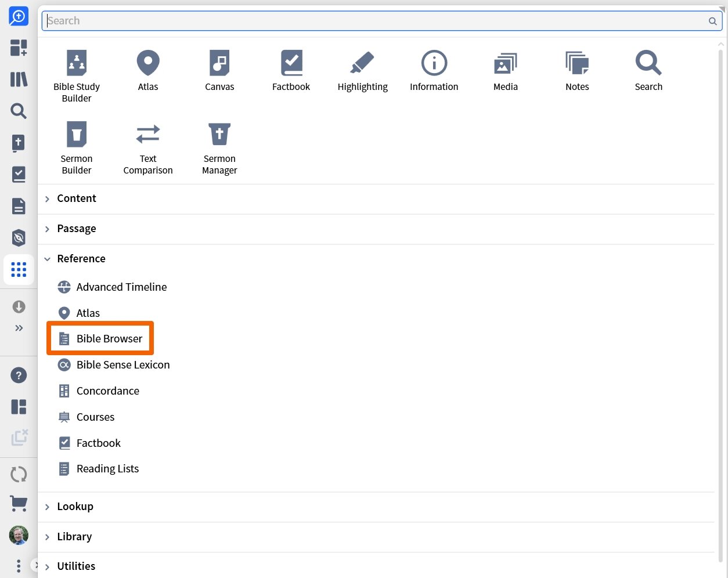The height and width of the screenshot is (578, 728).
Task: Open Bible Study Builder tool
Action: pyautogui.click(x=77, y=76)
